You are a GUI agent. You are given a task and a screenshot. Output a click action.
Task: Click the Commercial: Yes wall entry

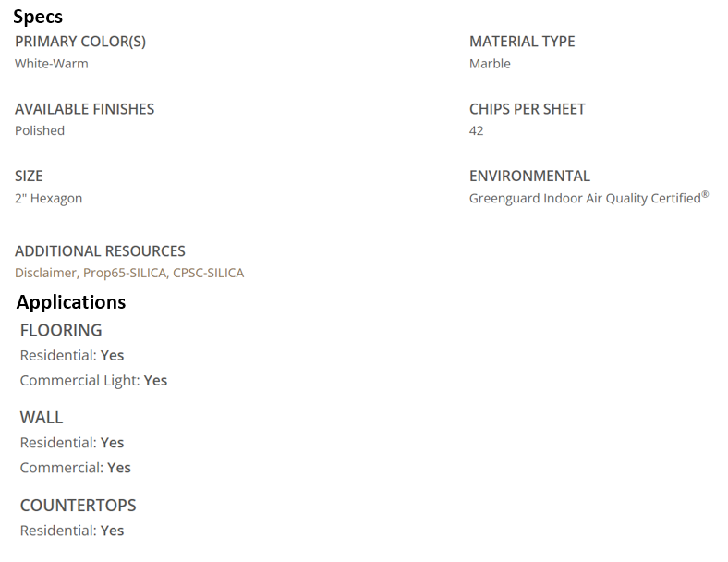coord(76,468)
